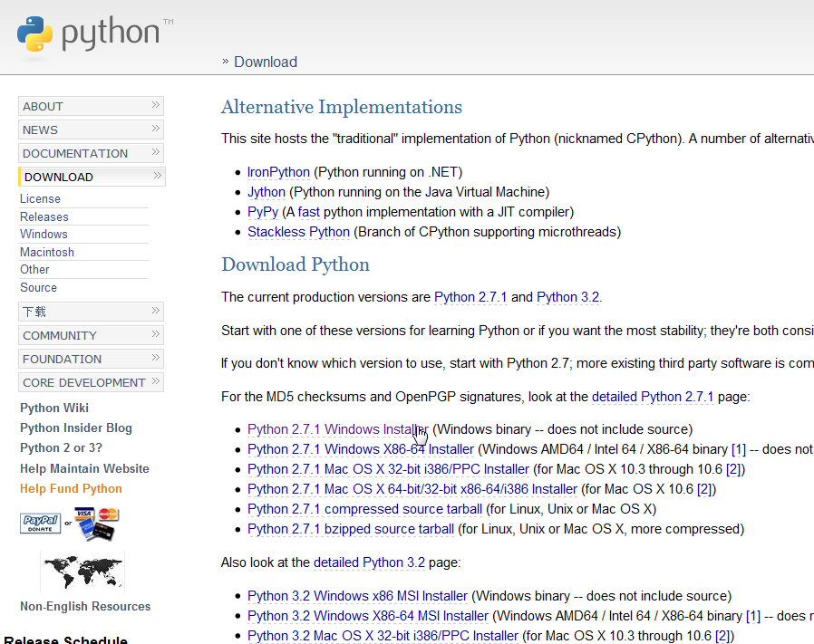Image resolution: width=814 pixels, height=644 pixels.
Task: Click the Download breadcrumb link
Action: [x=266, y=62]
